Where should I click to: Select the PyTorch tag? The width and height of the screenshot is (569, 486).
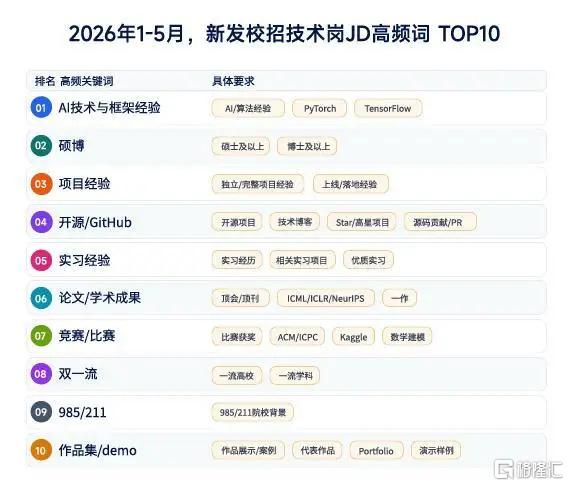[320, 109]
